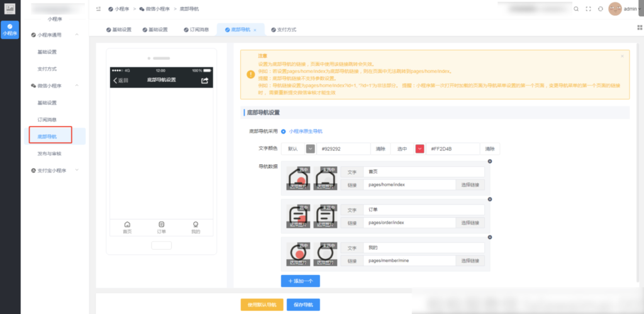Viewport: 644px width, 314px height.
Task: Open the tab grid menu icon at right
Action: (640, 28)
